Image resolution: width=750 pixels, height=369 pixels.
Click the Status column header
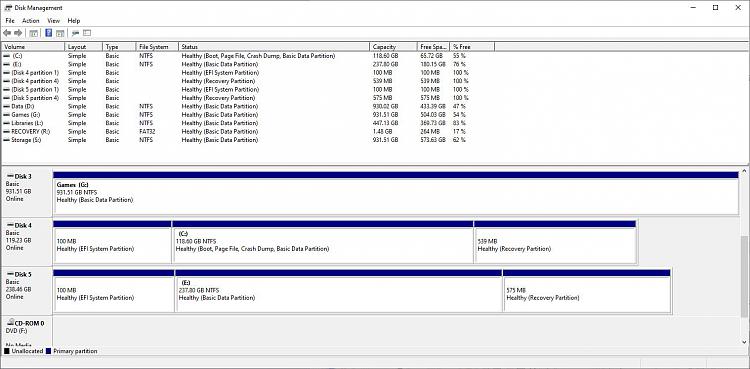pos(274,47)
